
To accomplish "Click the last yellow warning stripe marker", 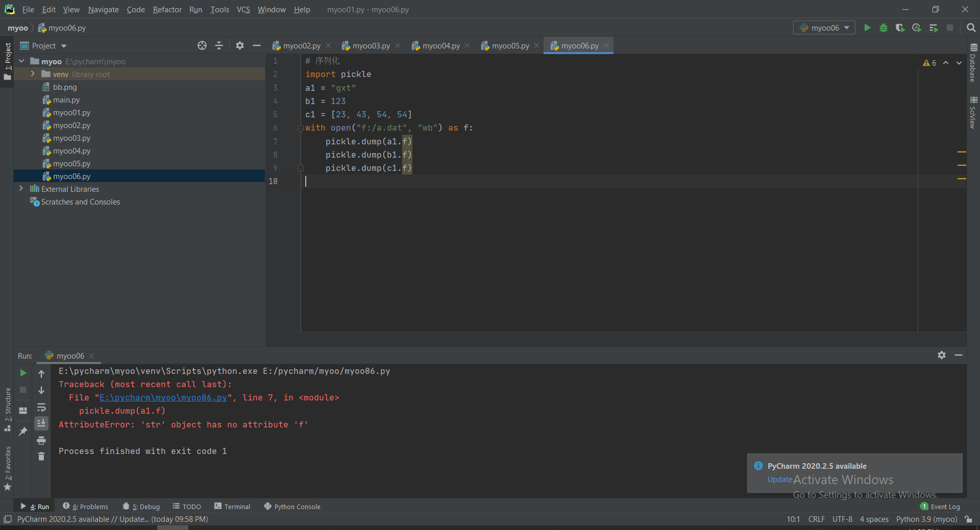I will [962, 179].
